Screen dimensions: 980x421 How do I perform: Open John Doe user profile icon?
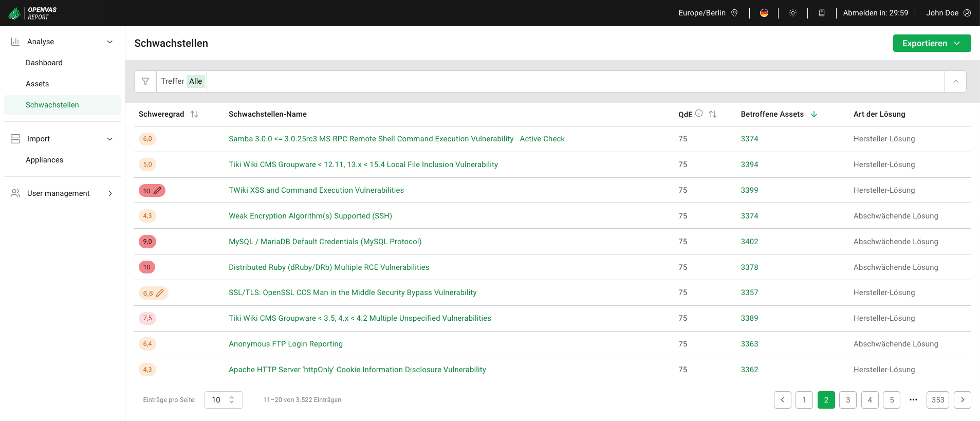pos(967,13)
